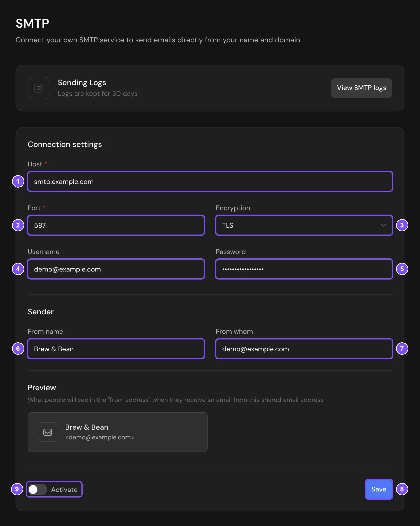Click 'Logs are kept for 30 days' text
The height and width of the screenshot is (526, 420).
[x=97, y=94]
